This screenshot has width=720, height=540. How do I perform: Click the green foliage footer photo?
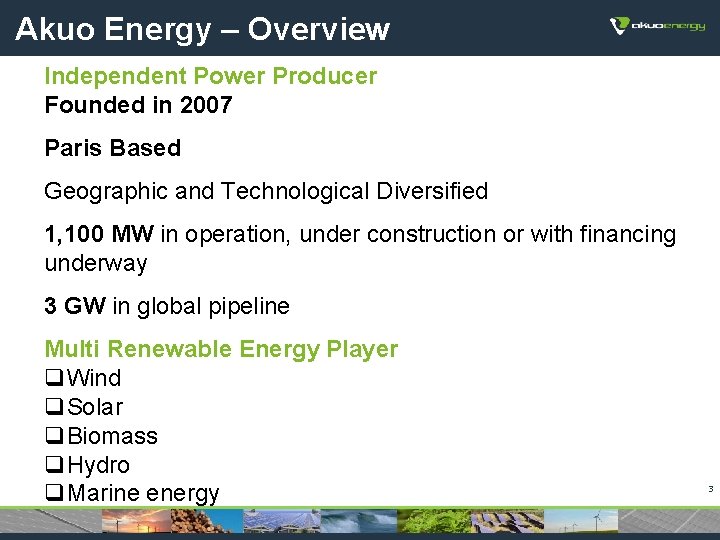click(x=434, y=521)
